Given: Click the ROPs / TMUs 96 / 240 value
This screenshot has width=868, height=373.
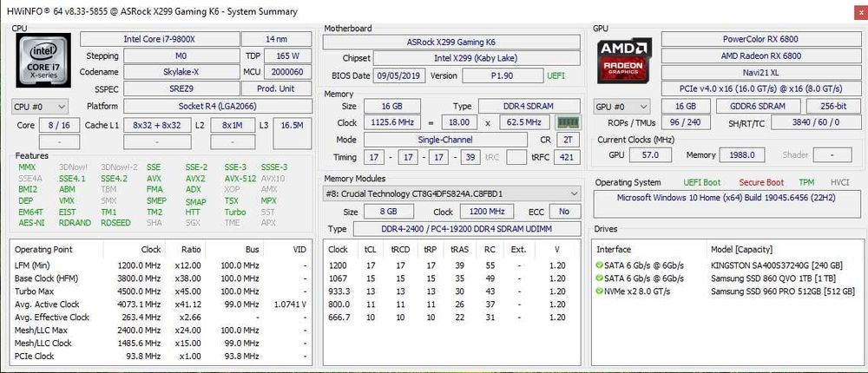Looking at the screenshot, I should click(x=686, y=122).
